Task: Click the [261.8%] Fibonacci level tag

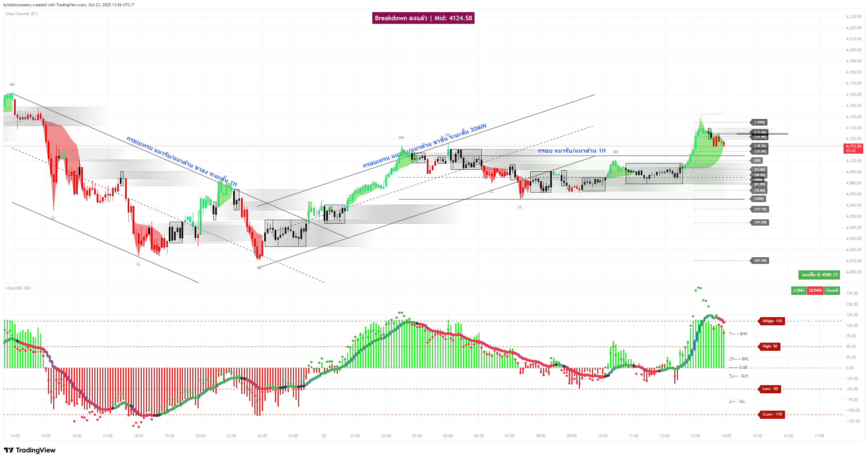Action: pyautogui.click(x=760, y=260)
